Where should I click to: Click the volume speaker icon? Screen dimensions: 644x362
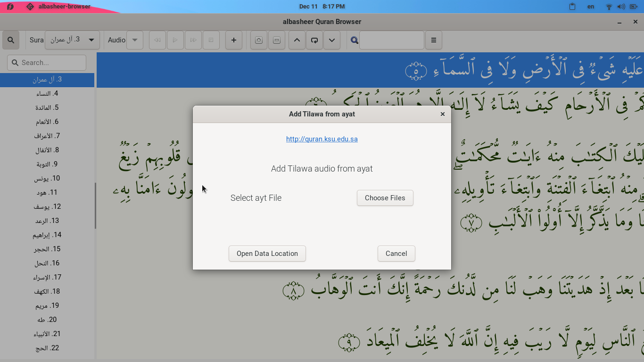[621, 7]
